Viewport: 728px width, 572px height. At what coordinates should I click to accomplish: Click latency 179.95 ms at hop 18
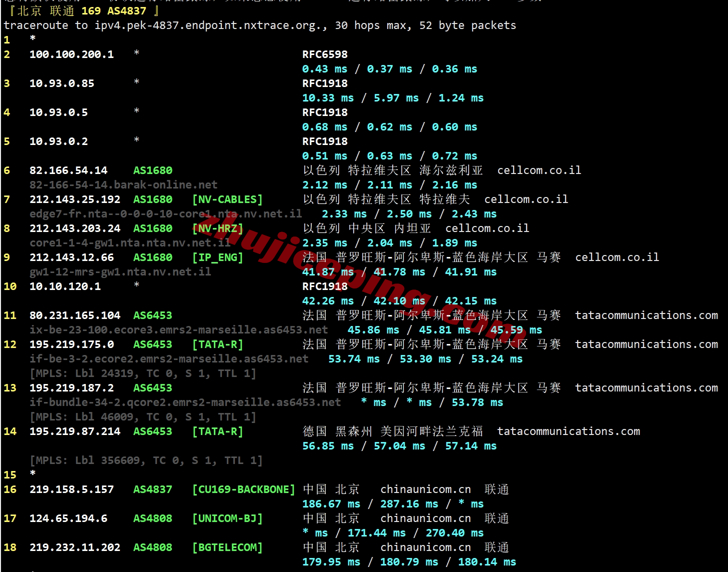[x=331, y=562]
